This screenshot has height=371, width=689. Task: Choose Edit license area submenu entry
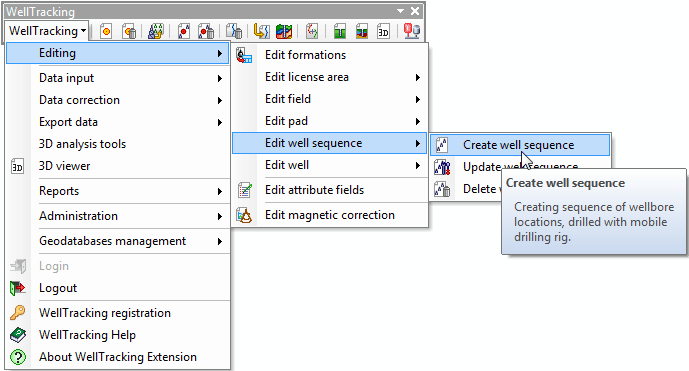pos(330,77)
